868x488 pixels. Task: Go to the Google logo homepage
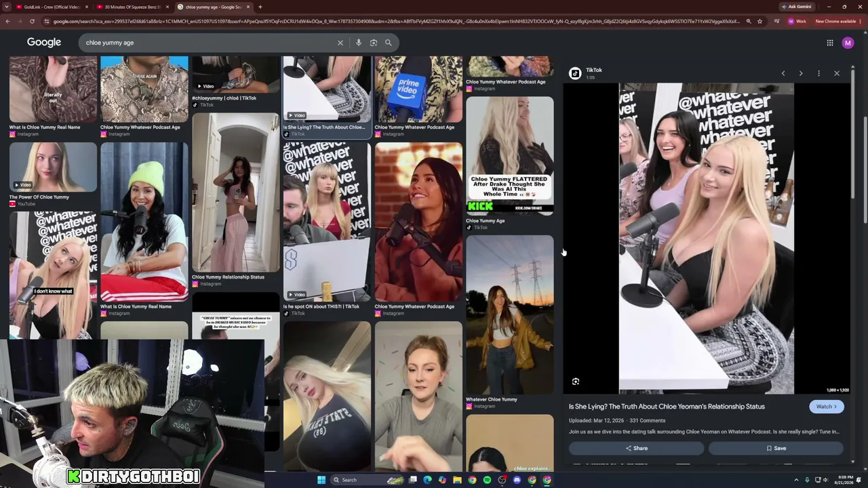click(x=44, y=43)
